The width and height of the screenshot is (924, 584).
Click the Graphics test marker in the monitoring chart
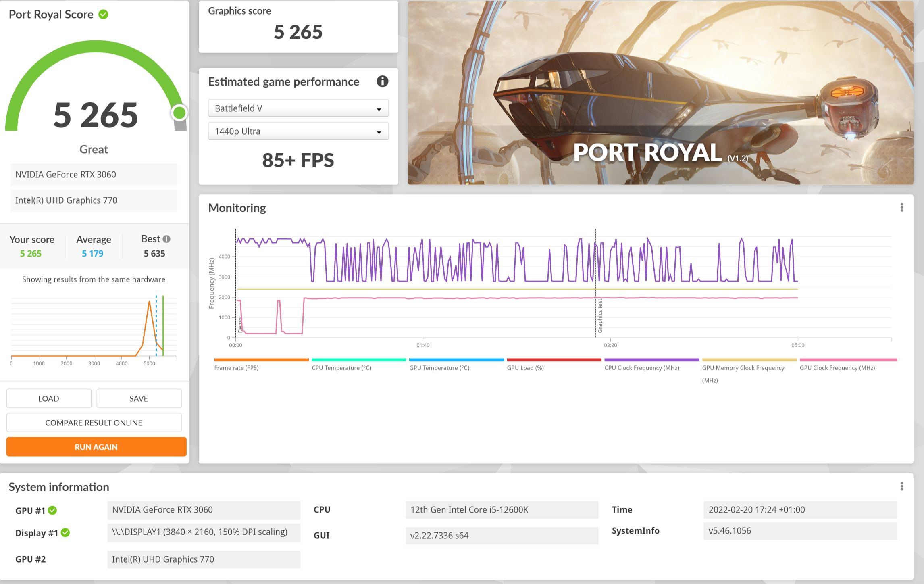tap(600, 316)
